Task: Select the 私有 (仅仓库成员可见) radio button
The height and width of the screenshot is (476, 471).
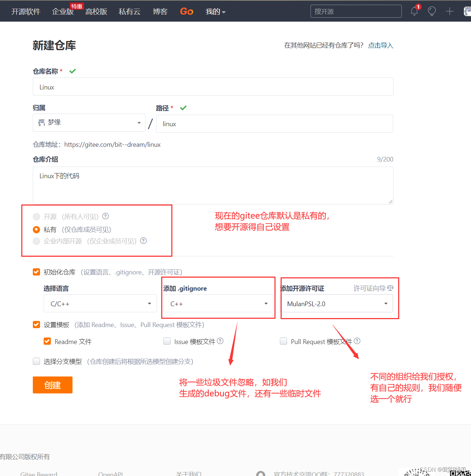Action: click(x=36, y=230)
